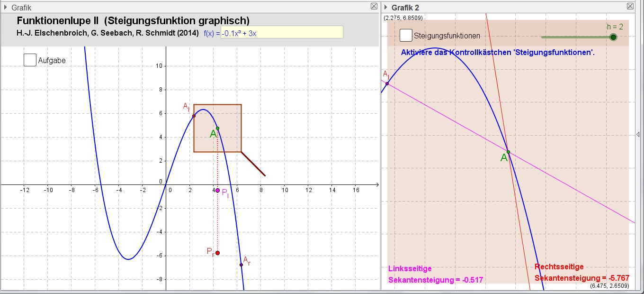Select green point A on the left graph
This screenshot has height=294, width=644.
[217, 128]
